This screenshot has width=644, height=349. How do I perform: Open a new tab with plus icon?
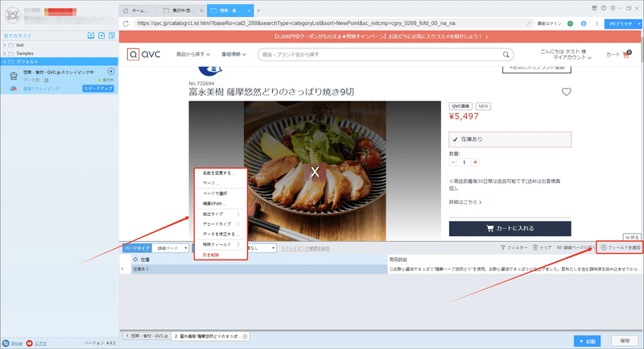(x=258, y=10)
